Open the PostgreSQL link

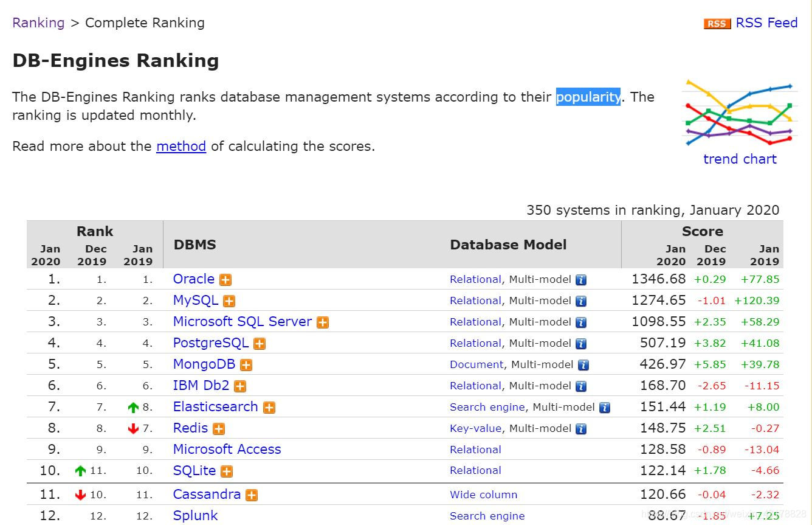point(211,342)
